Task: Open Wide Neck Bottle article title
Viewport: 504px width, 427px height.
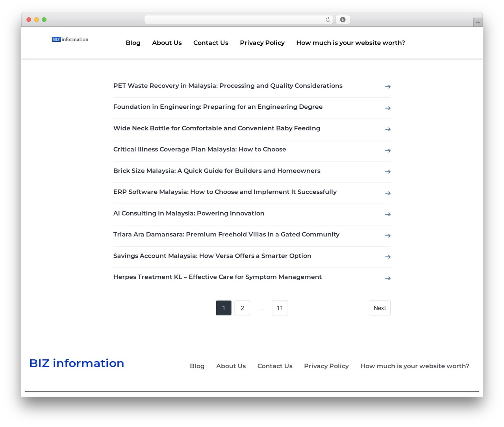Action: pyautogui.click(x=217, y=128)
